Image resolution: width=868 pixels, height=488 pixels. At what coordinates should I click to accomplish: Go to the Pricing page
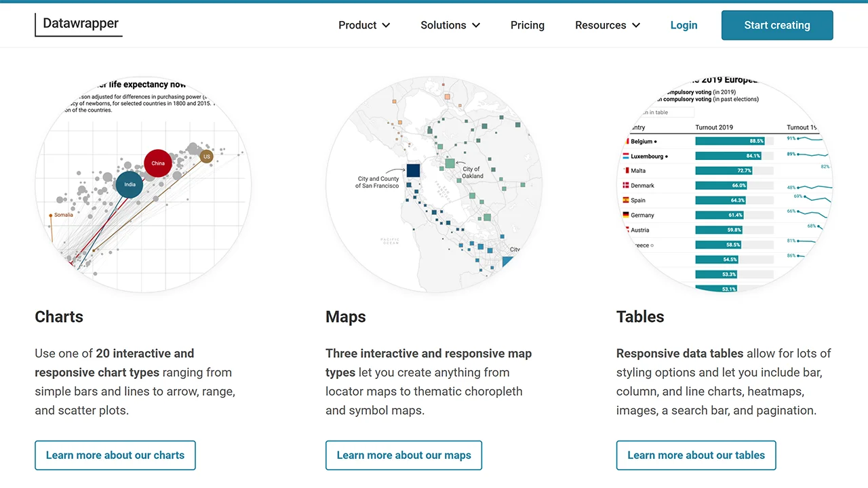point(527,25)
